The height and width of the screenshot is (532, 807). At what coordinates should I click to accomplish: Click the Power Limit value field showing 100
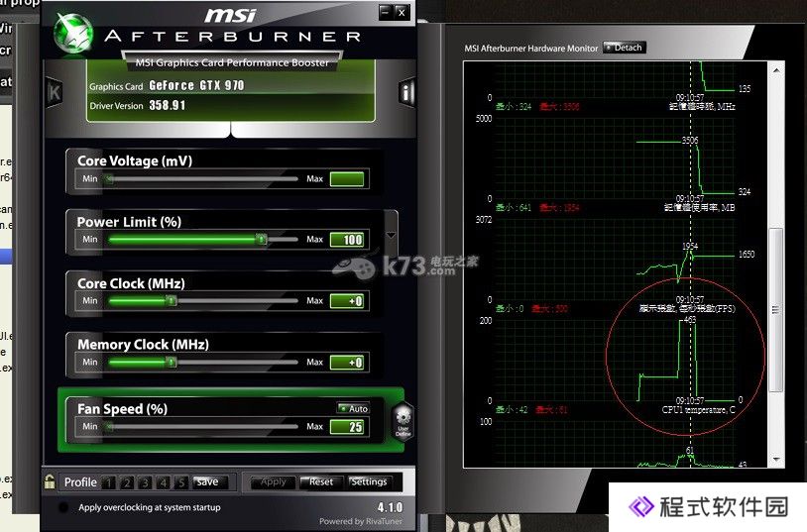[347, 239]
